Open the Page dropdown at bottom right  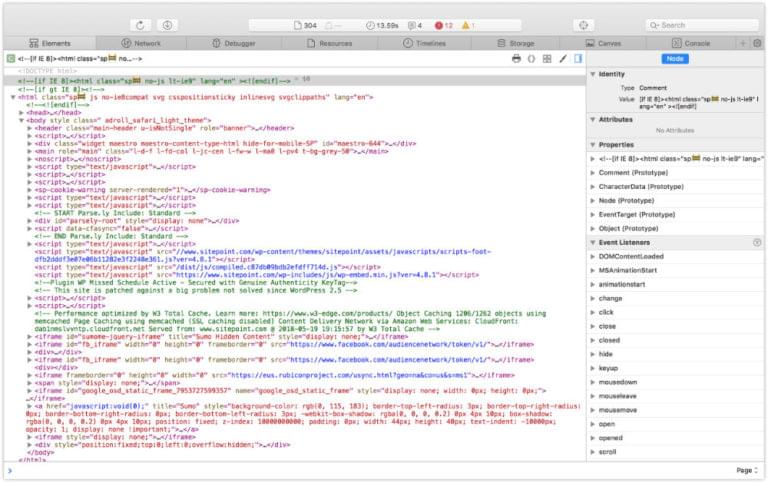pyautogui.click(x=746, y=470)
